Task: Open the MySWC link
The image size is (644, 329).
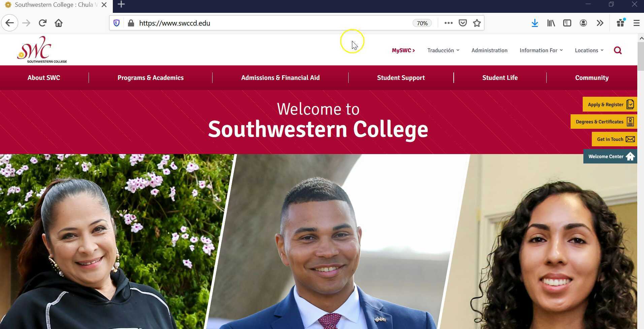Action: [x=403, y=51]
